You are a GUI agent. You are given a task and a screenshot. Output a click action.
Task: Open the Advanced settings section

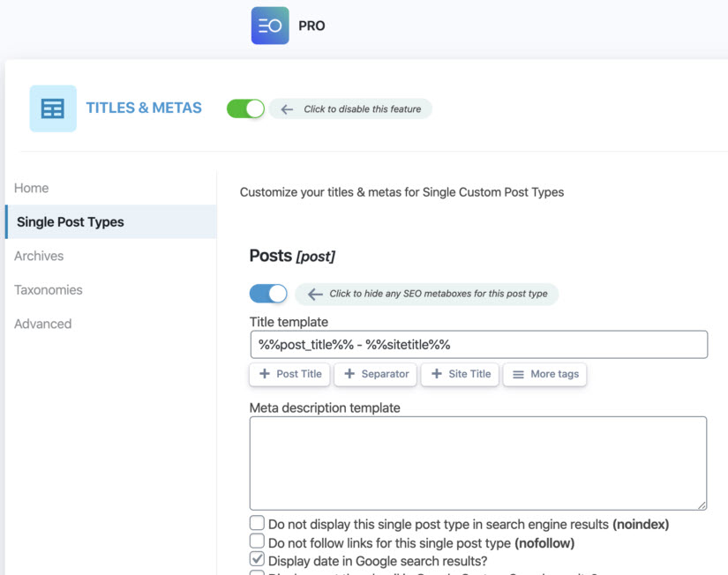(x=42, y=324)
